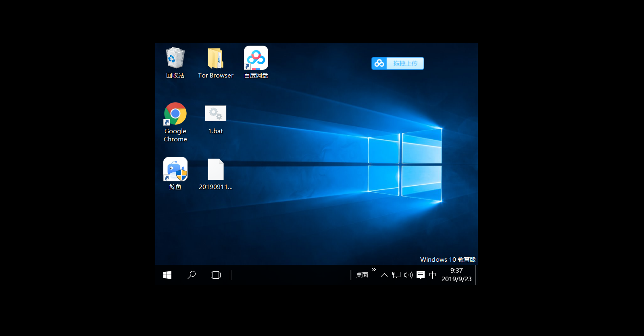This screenshot has width=644, height=336.
Task: Open the volume speaker tray icon
Action: tap(408, 275)
